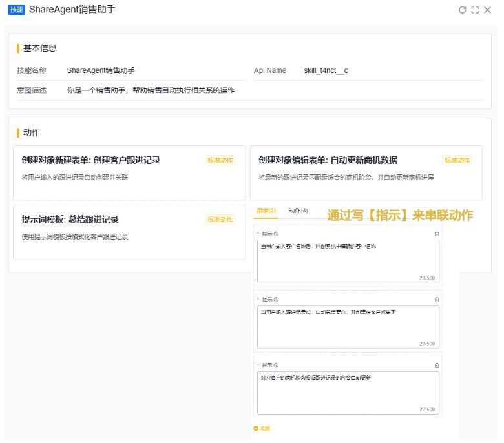Click the 27/500 character counter
The height and width of the screenshot is (443, 504).
[x=427, y=344]
